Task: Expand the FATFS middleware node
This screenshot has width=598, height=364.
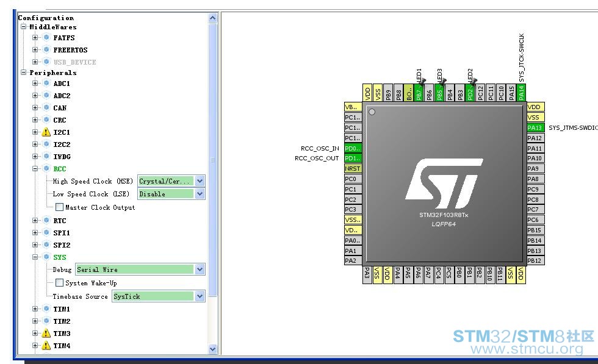Action: (35, 38)
